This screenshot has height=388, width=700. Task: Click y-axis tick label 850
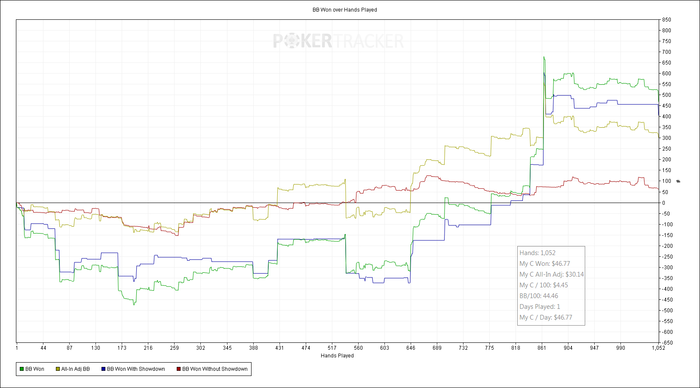pos(667,20)
